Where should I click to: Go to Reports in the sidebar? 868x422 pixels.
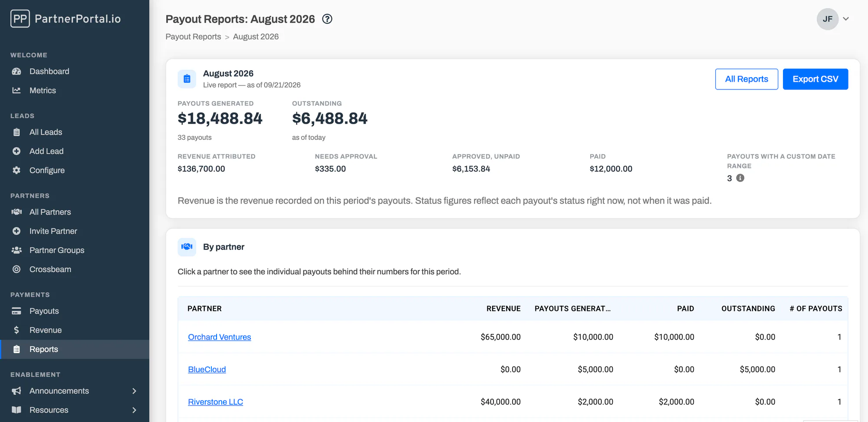point(75,349)
